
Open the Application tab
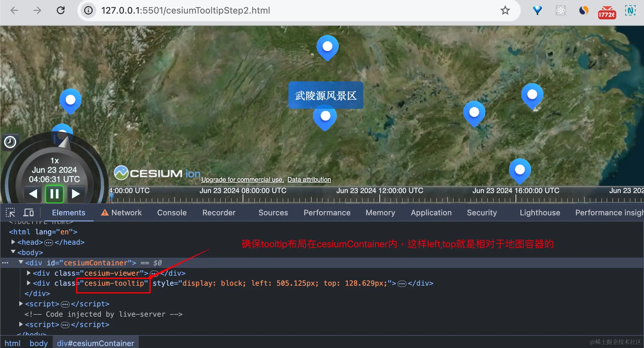(431, 212)
